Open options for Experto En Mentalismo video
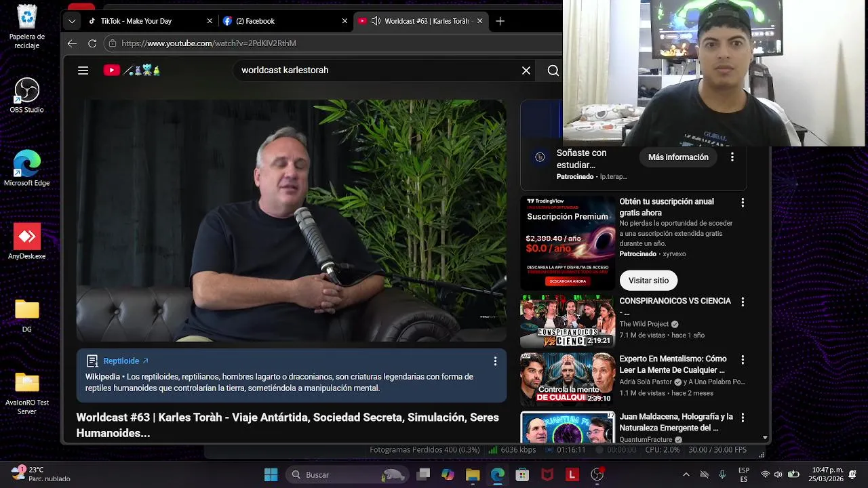Screen dimensions: 868x488 (x=743, y=360)
